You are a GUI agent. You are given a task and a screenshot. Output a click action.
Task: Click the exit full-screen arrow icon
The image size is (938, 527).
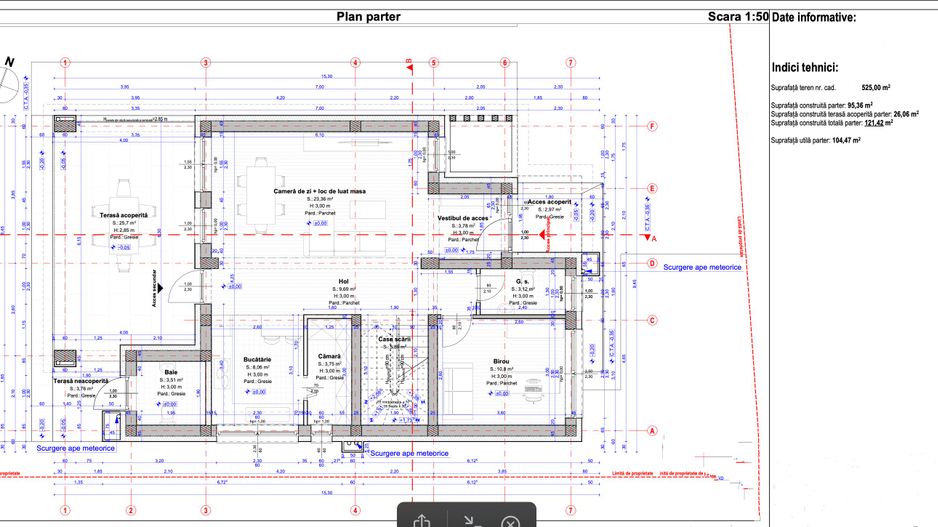[473, 521]
